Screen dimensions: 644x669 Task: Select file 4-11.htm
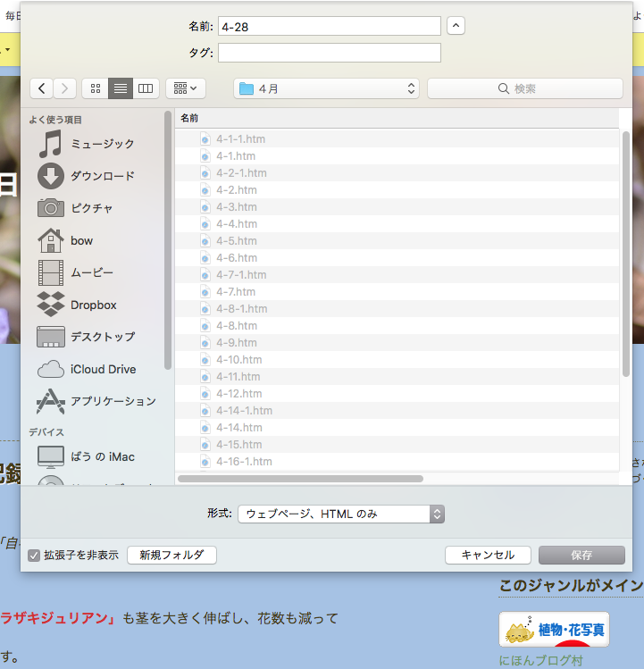pyautogui.click(x=397, y=377)
